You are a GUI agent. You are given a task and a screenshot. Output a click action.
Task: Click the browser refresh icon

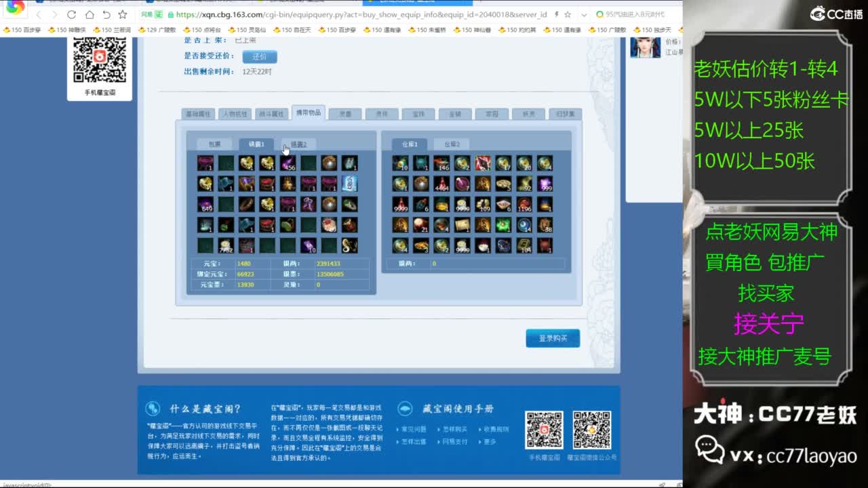click(71, 14)
